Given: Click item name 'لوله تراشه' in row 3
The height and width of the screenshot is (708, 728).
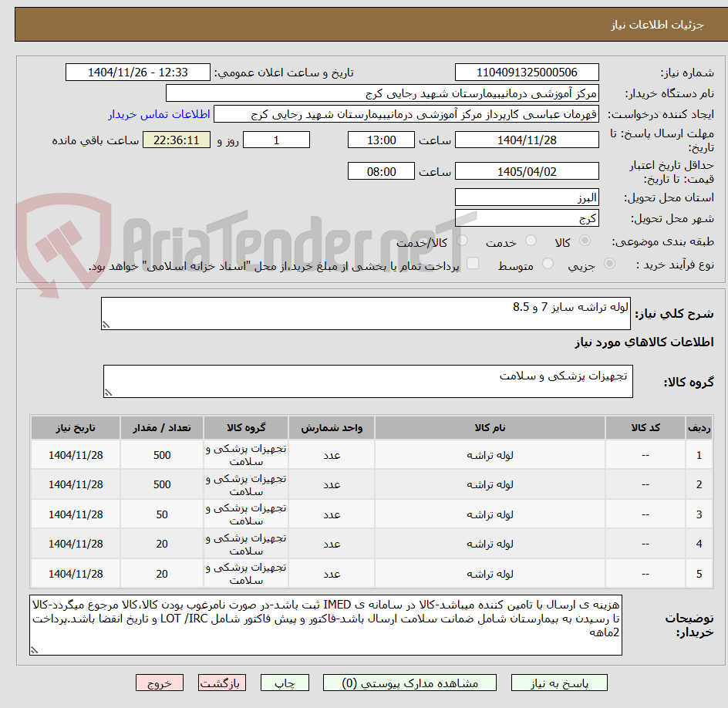Looking at the screenshot, I should (490, 515).
